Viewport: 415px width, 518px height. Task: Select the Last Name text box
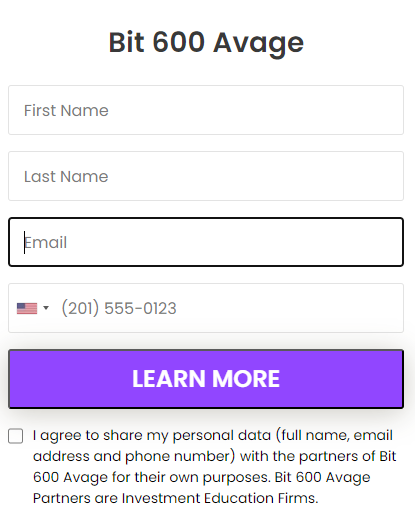[x=206, y=176]
